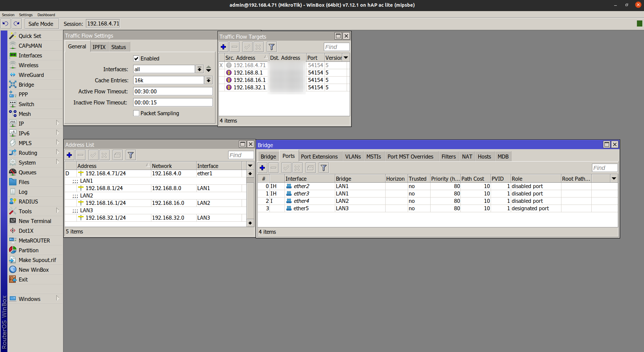Click the Undo toolbar arrow
Image resolution: width=644 pixels, height=352 pixels.
[x=5, y=24]
